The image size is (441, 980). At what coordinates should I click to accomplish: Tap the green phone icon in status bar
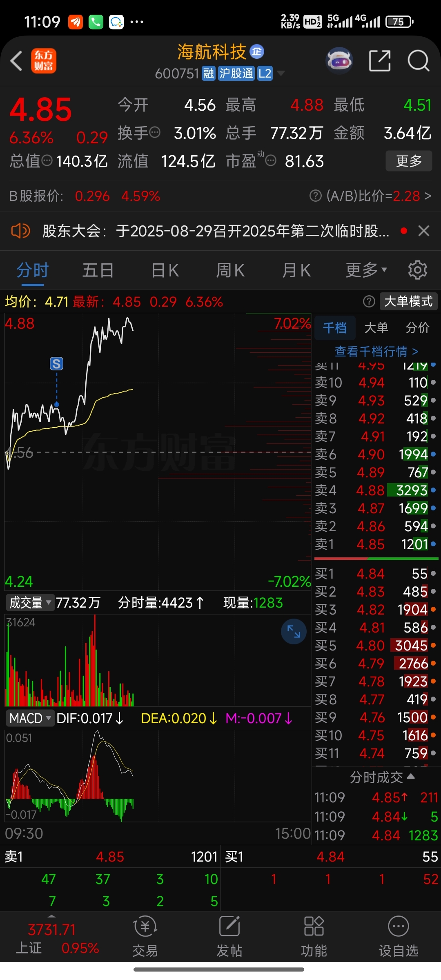(x=96, y=22)
